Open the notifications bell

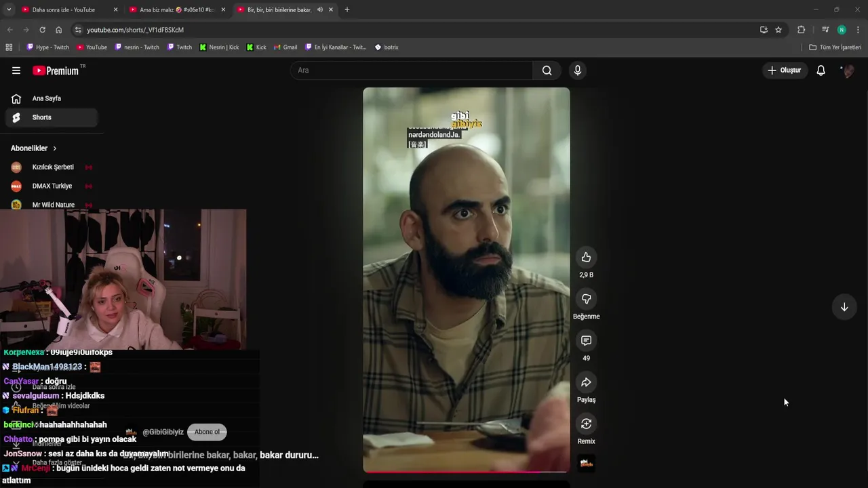pyautogui.click(x=821, y=70)
